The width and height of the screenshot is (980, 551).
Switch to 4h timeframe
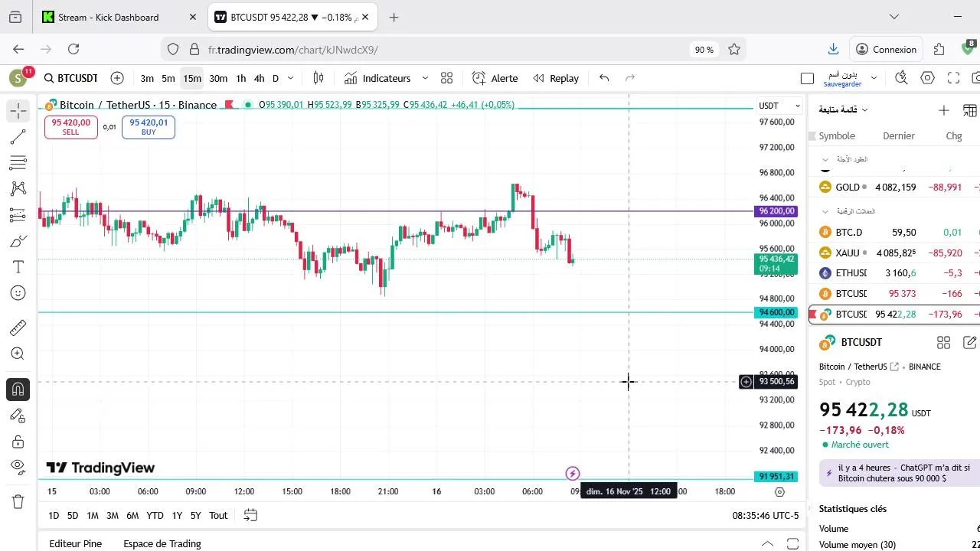(x=259, y=78)
